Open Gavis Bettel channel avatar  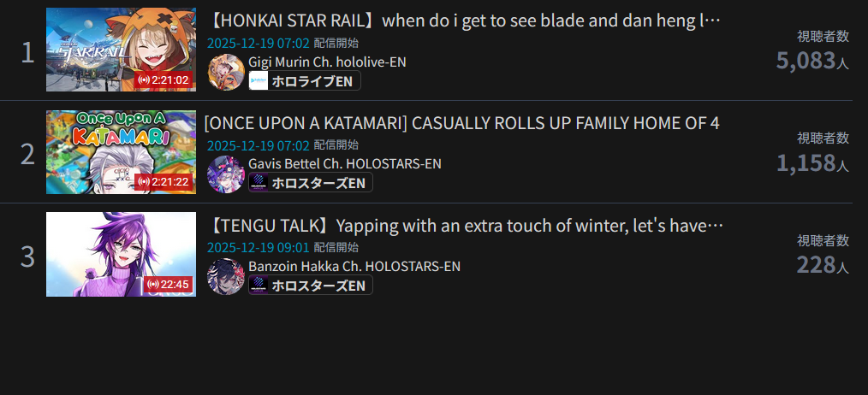(226, 174)
